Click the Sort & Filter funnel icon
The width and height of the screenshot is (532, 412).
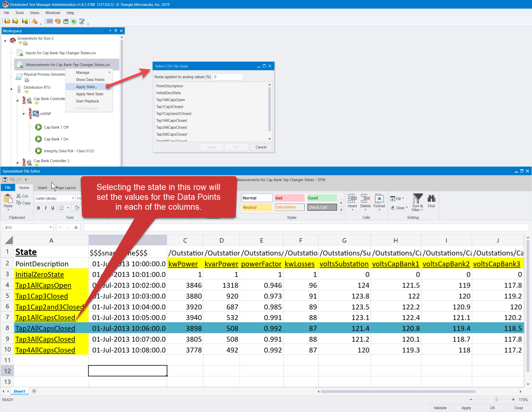click(x=417, y=198)
